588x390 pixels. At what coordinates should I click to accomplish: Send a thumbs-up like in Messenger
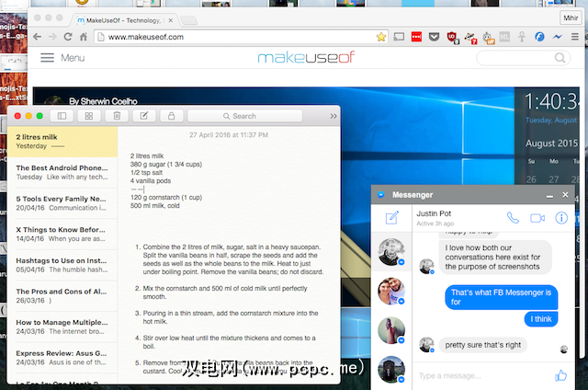(x=560, y=375)
